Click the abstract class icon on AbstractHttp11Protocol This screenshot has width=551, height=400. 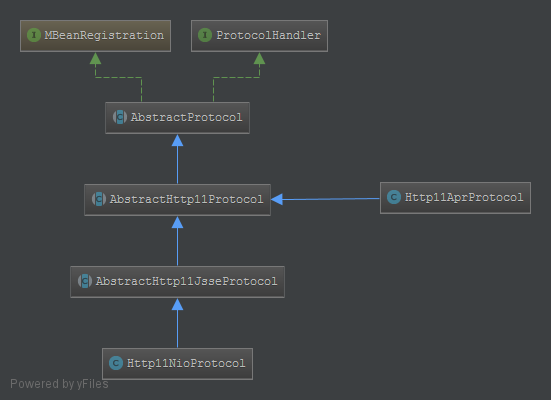(99, 199)
